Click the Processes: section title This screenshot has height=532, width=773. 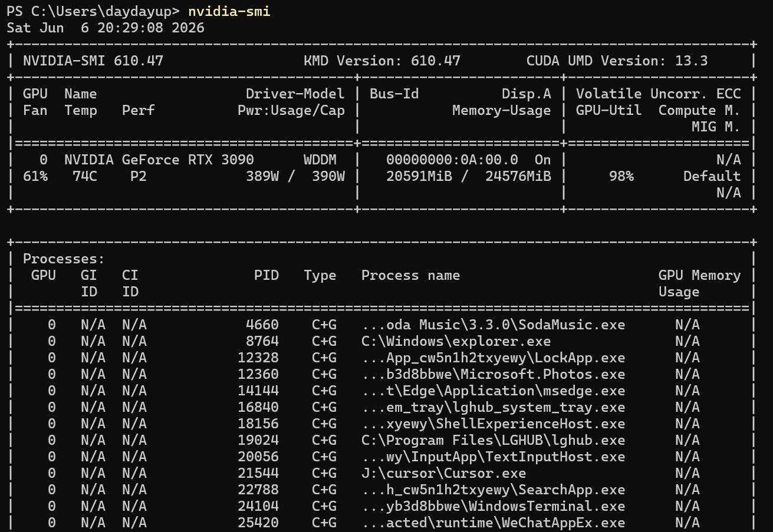click(64, 259)
